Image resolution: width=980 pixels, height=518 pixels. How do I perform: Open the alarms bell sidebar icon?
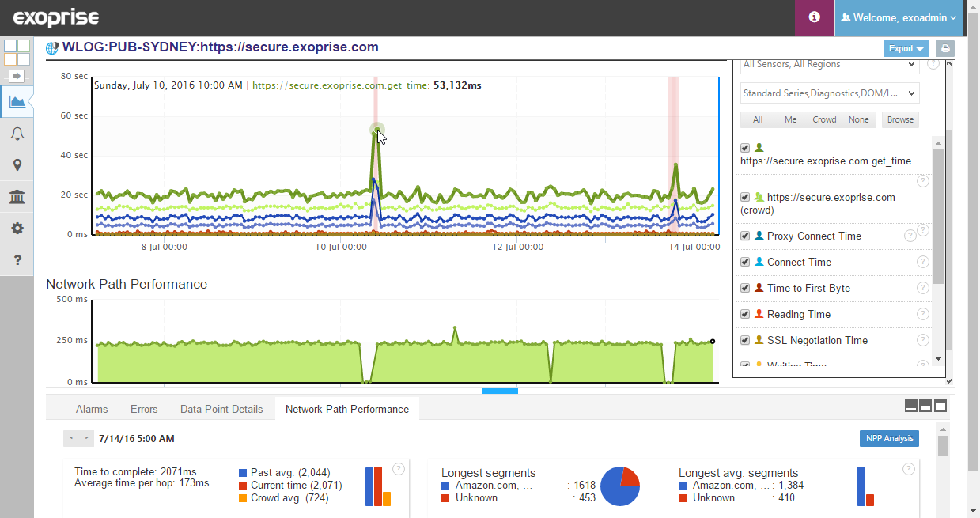coord(17,134)
